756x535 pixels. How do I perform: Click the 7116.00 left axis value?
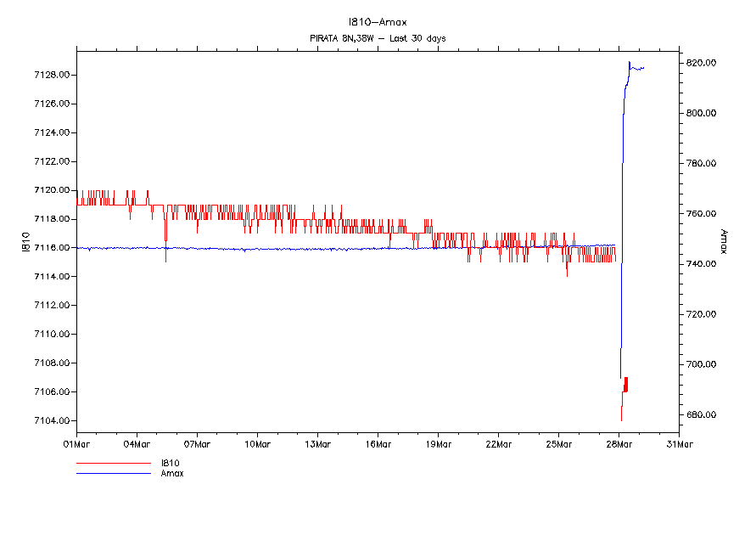tap(50, 247)
